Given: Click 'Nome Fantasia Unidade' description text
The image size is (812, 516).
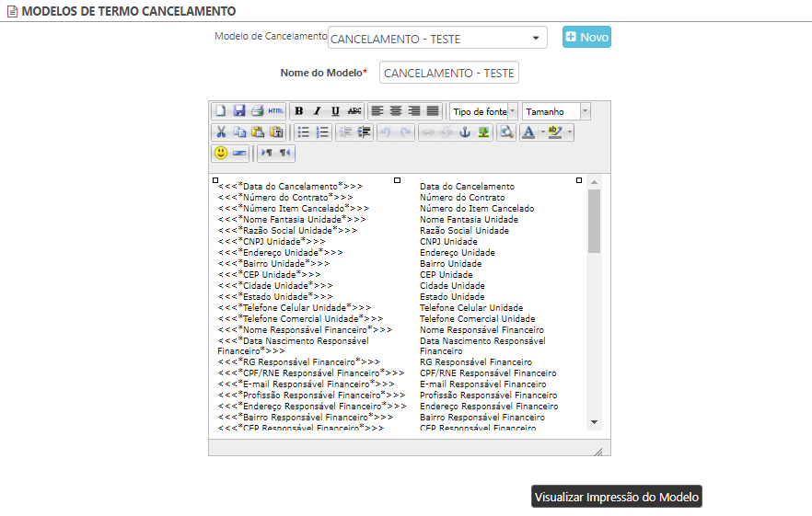Looking at the screenshot, I should pyautogui.click(x=469, y=220).
